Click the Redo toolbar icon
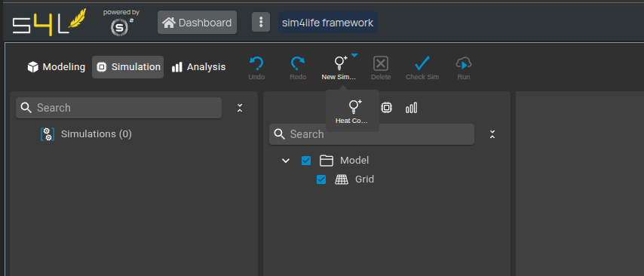 click(298, 63)
